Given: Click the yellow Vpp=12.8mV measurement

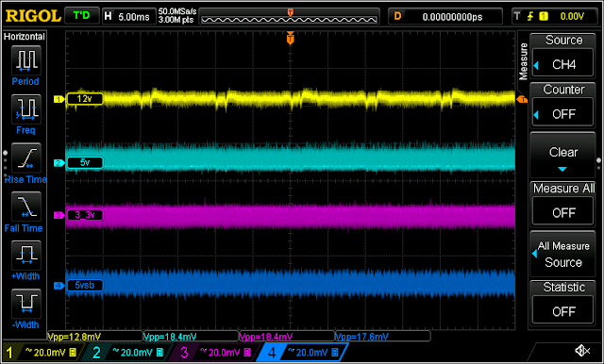Looking at the screenshot, I should pyautogui.click(x=74, y=337).
